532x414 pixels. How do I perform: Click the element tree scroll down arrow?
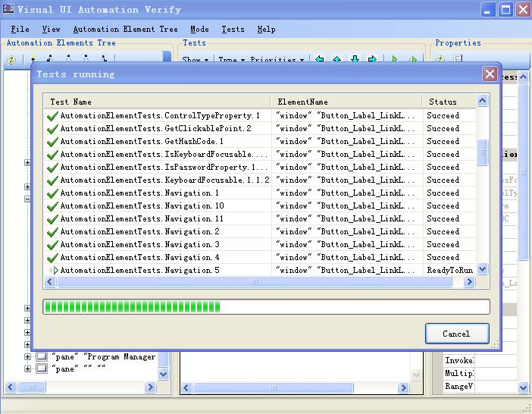pos(163,374)
